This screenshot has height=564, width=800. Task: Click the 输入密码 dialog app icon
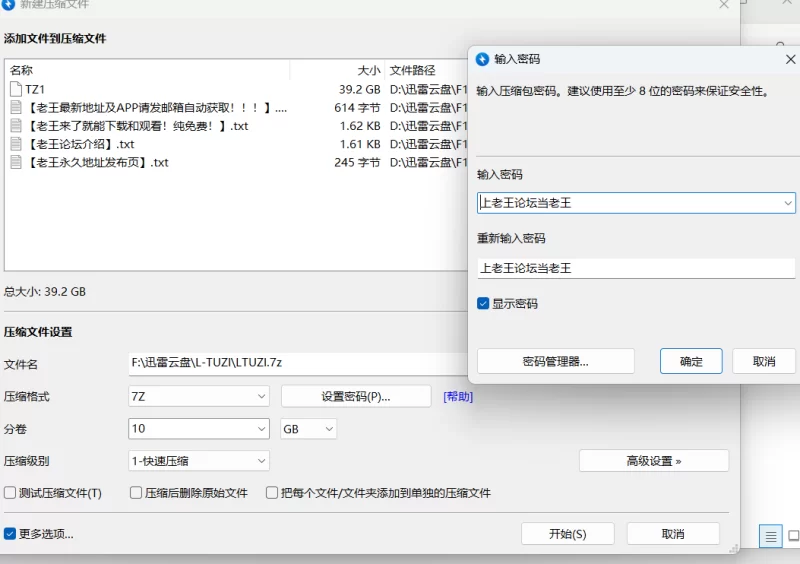[x=482, y=59]
